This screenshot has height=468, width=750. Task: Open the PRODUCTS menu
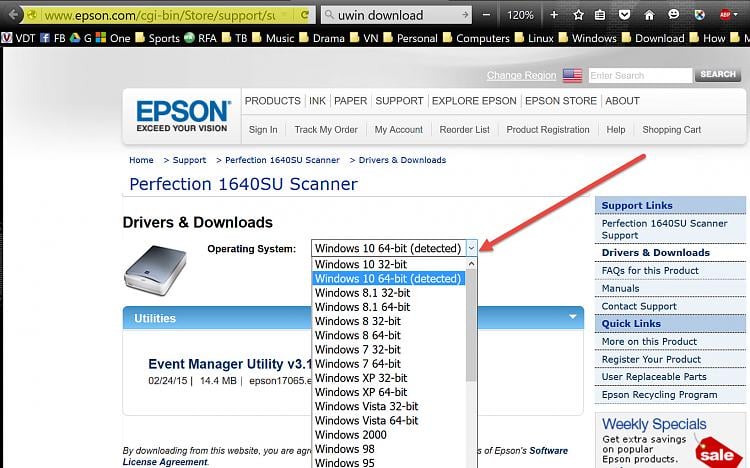click(273, 101)
